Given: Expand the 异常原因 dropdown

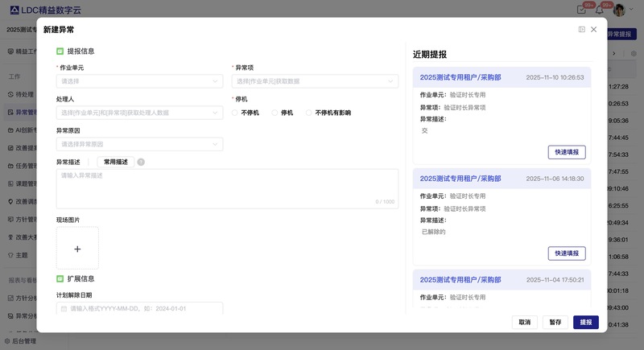Looking at the screenshot, I should pos(139,144).
